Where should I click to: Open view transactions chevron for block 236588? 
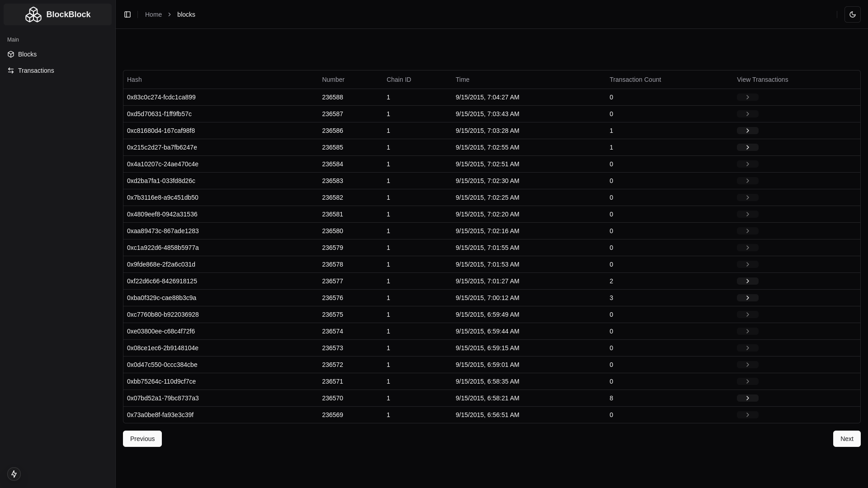pyautogui.click(x=747, y=97)
